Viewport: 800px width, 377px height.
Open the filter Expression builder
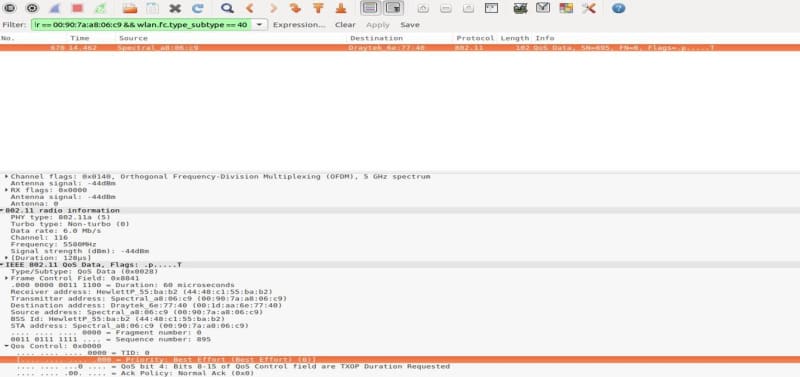click(x=299, y=24)
